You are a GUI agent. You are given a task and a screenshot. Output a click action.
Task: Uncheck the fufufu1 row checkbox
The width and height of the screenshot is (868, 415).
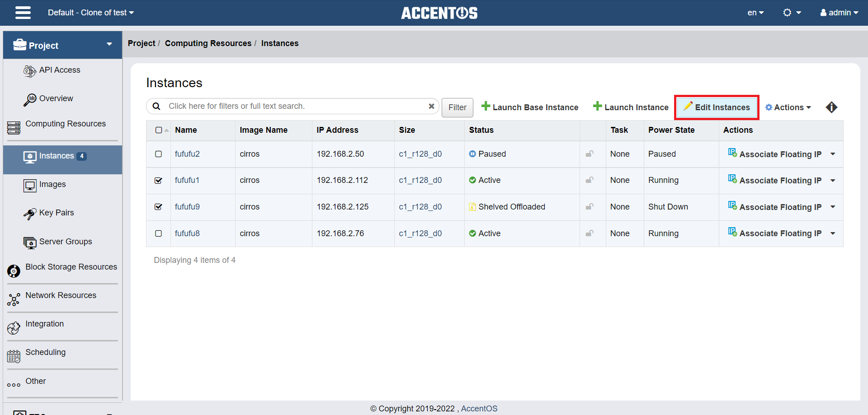159,180
